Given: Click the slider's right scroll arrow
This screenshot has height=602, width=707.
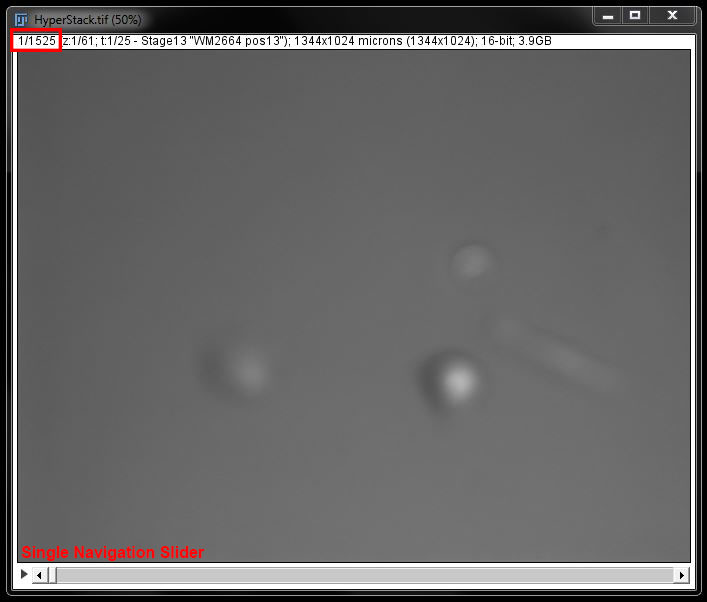Looking at the screenshot, I should click(x=682, y=575).
